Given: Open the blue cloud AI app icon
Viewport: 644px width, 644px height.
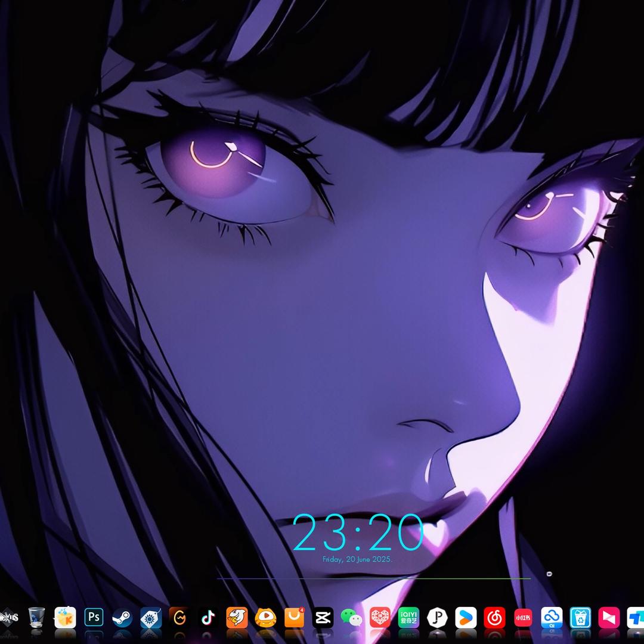Looking at the screenshot, I should (x=552, y=617).
